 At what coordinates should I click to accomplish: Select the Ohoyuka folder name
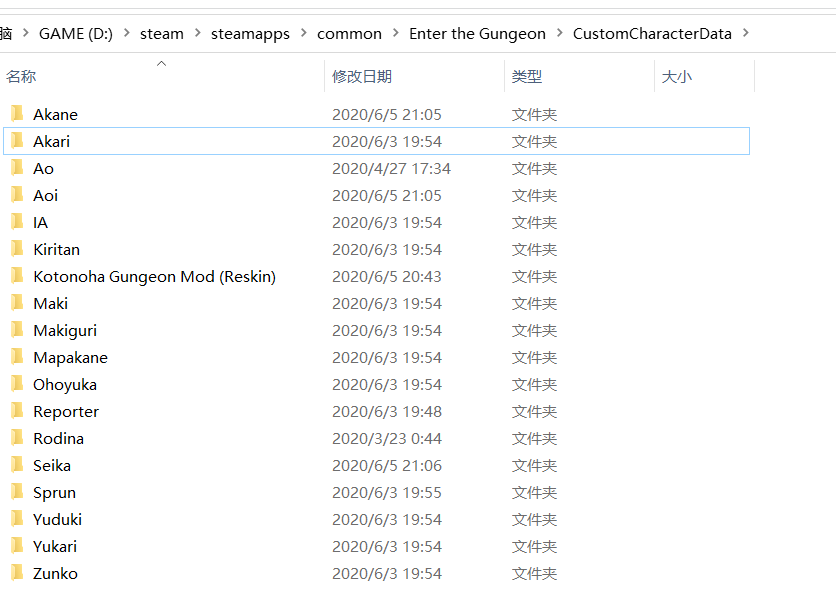click(x=65, y=385)
